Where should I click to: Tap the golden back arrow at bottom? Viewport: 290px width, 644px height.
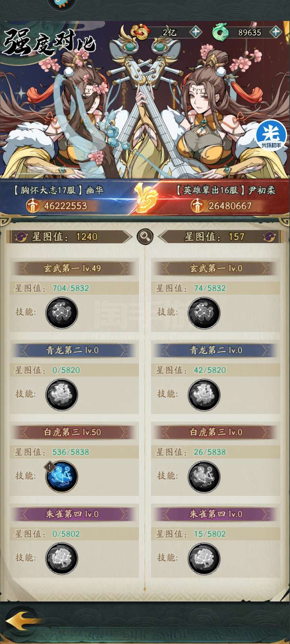(20, 621)
